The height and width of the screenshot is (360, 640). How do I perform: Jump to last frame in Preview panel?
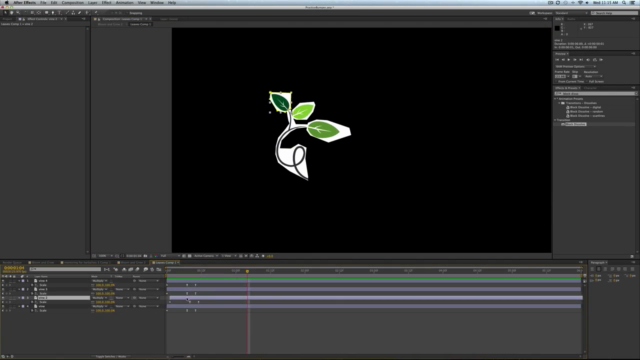coord(581,60)
